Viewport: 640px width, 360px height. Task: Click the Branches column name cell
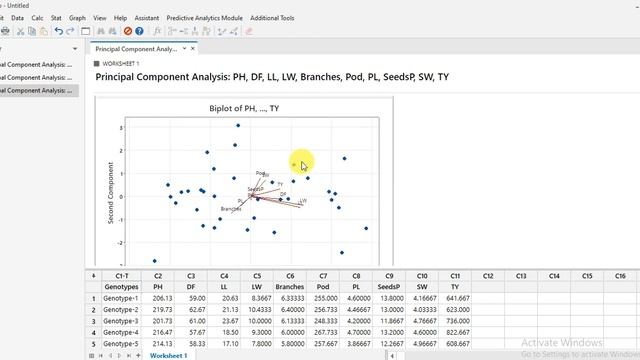click(x=290, y=287)
